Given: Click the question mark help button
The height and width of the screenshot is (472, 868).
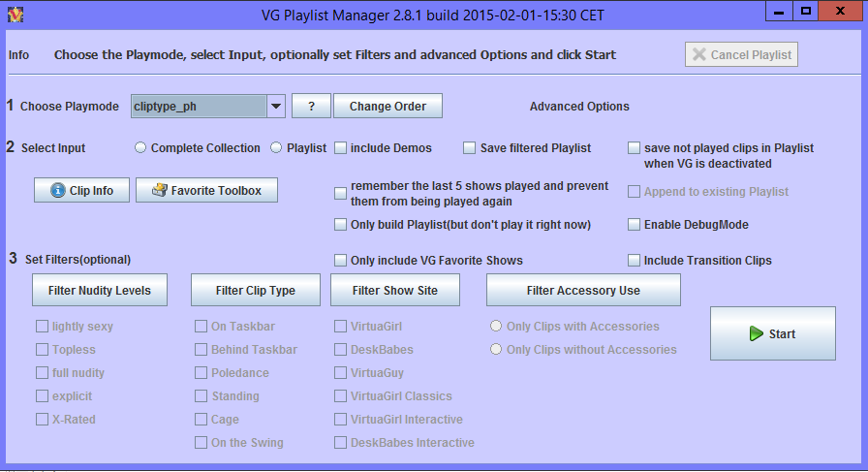Looking at the screenshot, I should pyautogui.click(x=311, y=107).
